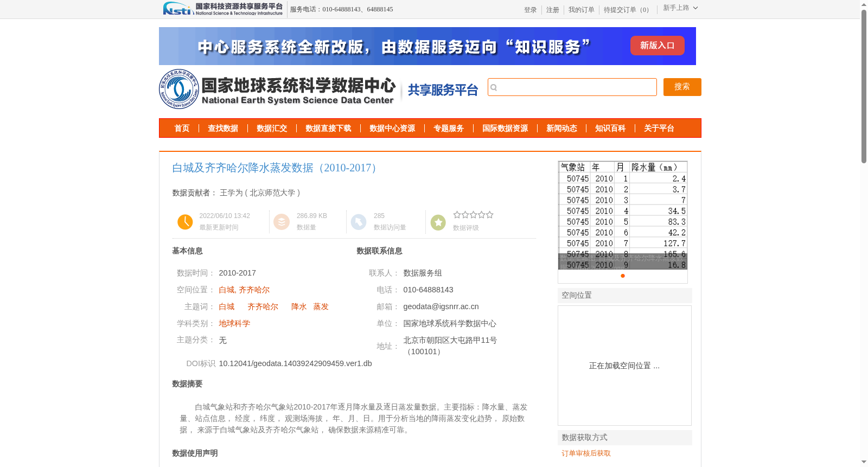
Task: Click the data size stack icon
Action: click(282, 222)
